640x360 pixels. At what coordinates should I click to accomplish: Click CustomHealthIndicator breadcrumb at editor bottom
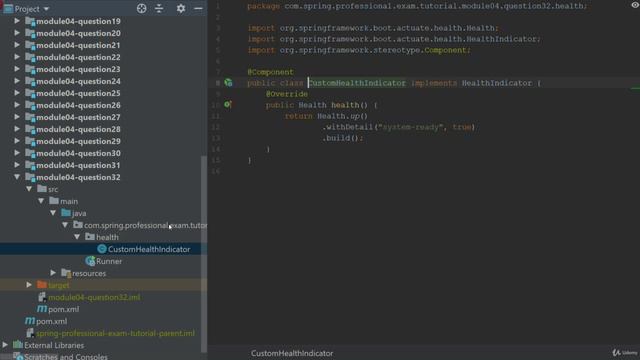[x=292, y=353]
